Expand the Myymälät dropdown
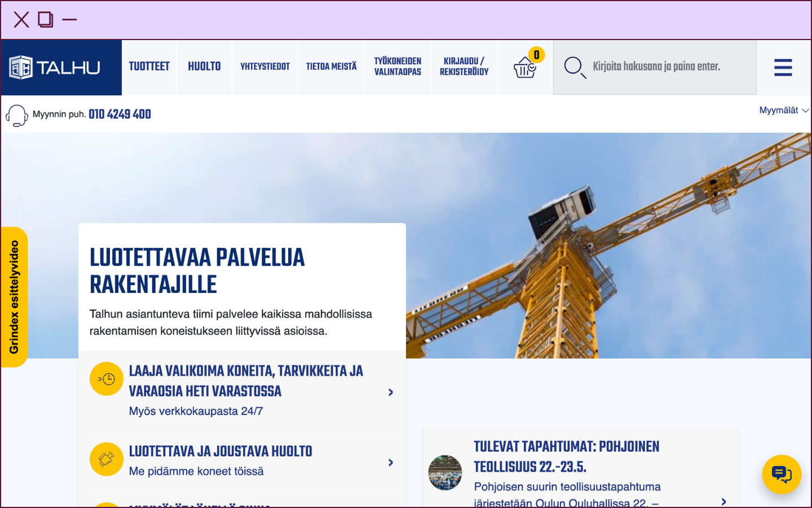The width and height of the screenshot is (812, 508). [x=783, y=111]
